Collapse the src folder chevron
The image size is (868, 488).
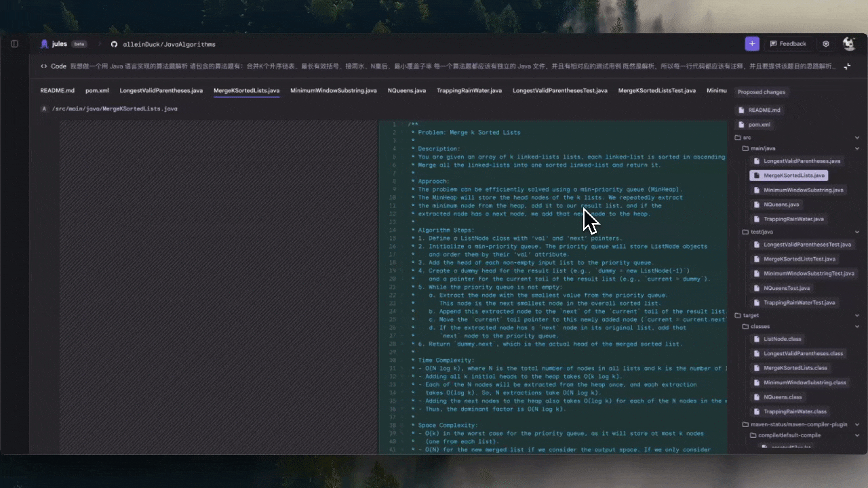(857, 138)
